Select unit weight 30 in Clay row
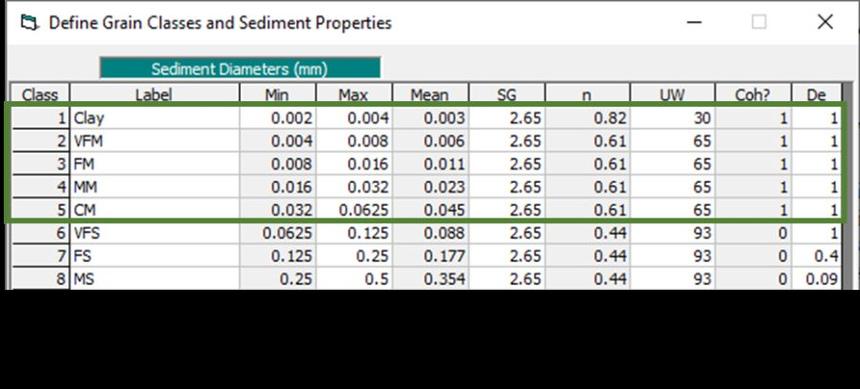Image resolution: width=860 pixels, height=389 pixels. pyautogui.click(x=673, y=118)
